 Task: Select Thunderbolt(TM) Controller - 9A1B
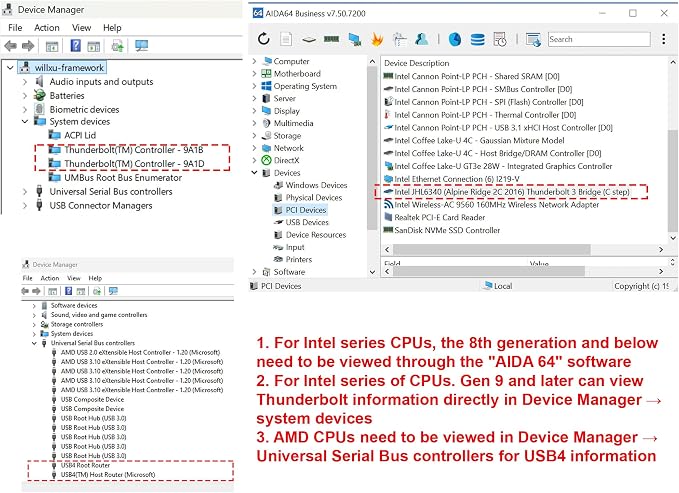[134, 150]
